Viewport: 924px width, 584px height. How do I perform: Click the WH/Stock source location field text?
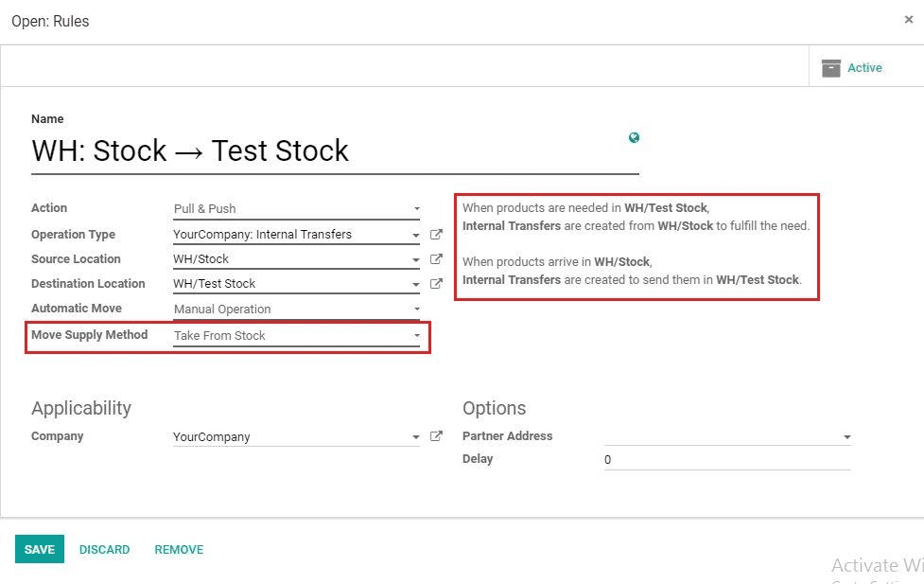pyautogui.click(x=200, y=259)
